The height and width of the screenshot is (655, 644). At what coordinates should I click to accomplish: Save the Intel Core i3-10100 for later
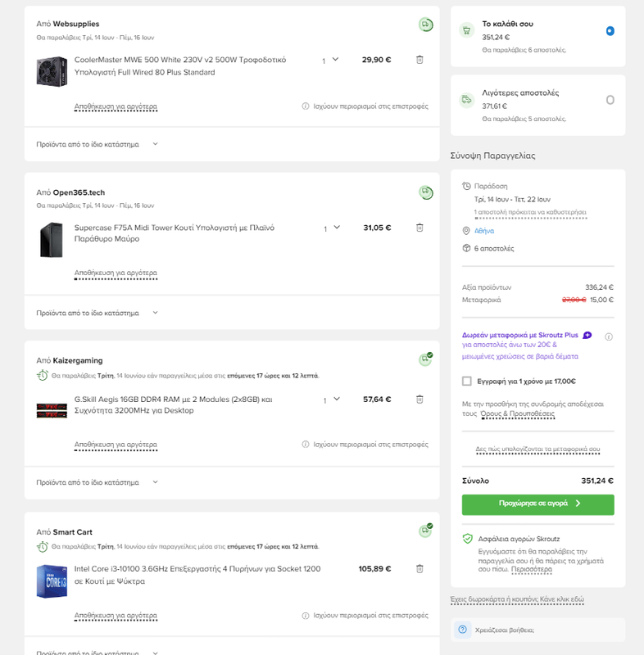pos(116,616)
